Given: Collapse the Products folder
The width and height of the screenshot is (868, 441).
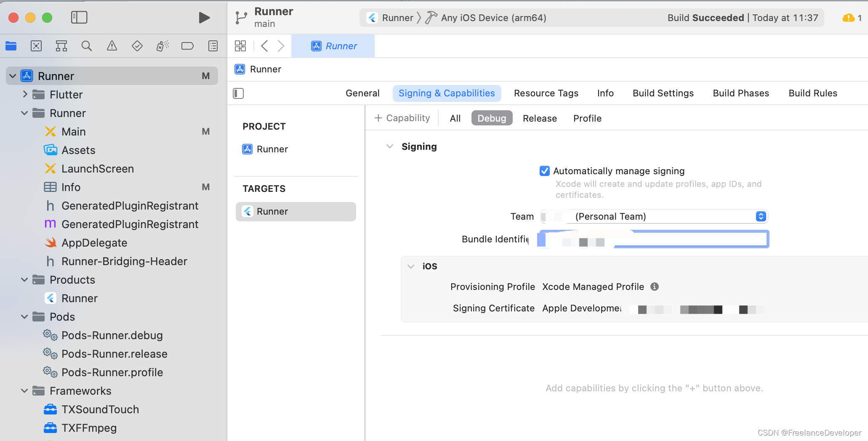Looking at the screenshot, I should tap(24, 280).
